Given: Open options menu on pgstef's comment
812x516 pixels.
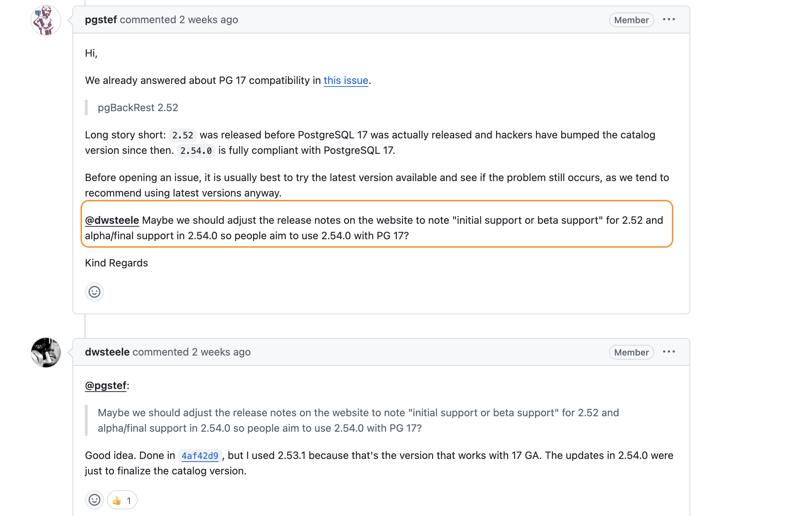Looking at the screenshot, I should (669, 20).
